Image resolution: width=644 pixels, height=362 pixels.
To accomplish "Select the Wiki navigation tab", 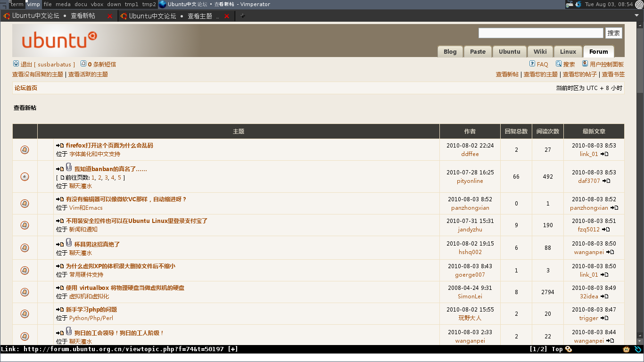I will point(540,51).
